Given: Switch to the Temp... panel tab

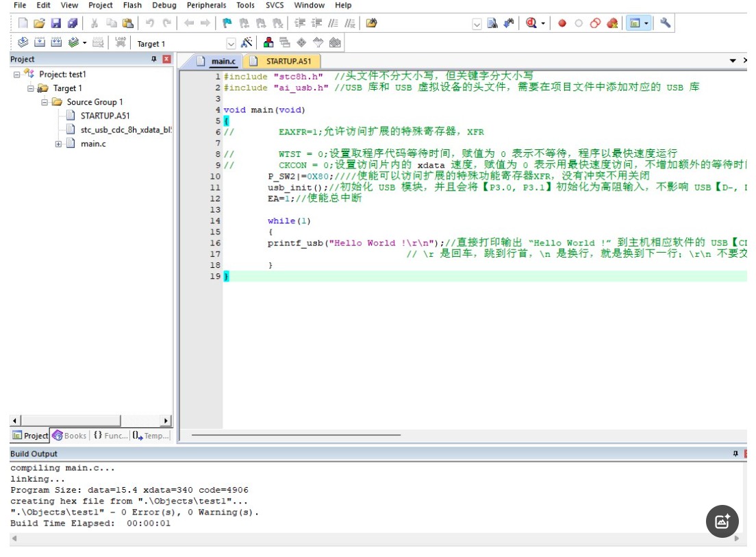Looking at the screenshot, I should [151, 436].
